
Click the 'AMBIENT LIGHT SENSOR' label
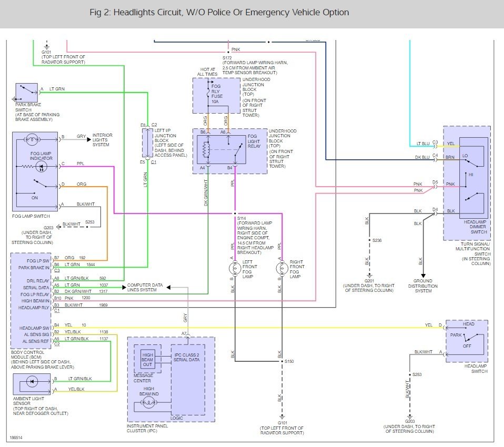pyautogui.click(x=28, y=401)
